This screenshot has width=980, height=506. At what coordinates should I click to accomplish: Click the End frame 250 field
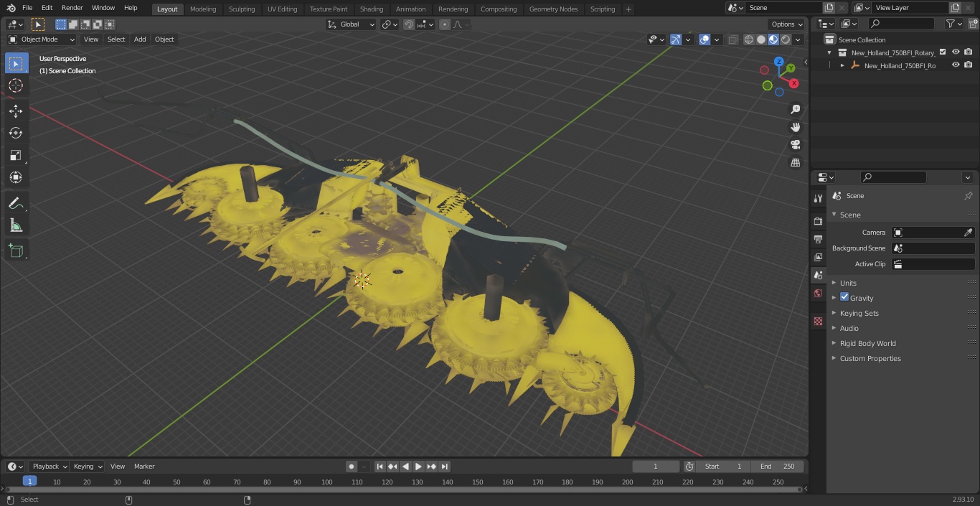click(778, 467)
